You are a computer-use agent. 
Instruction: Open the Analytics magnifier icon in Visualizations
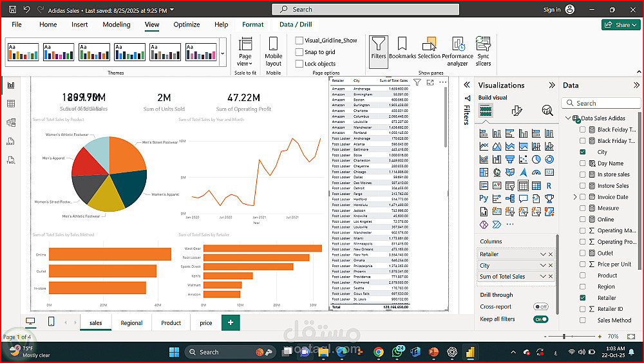(x=547, y=110)
